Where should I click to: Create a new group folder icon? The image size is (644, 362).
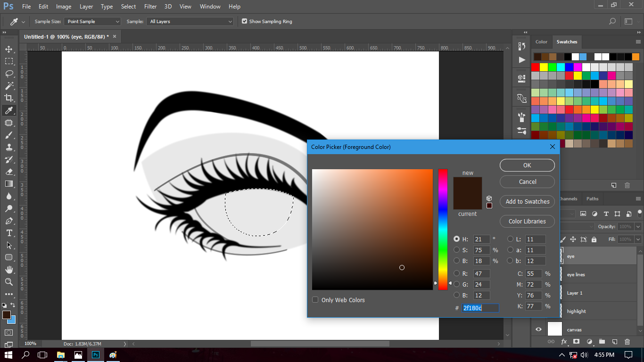[x=602, y=342]
